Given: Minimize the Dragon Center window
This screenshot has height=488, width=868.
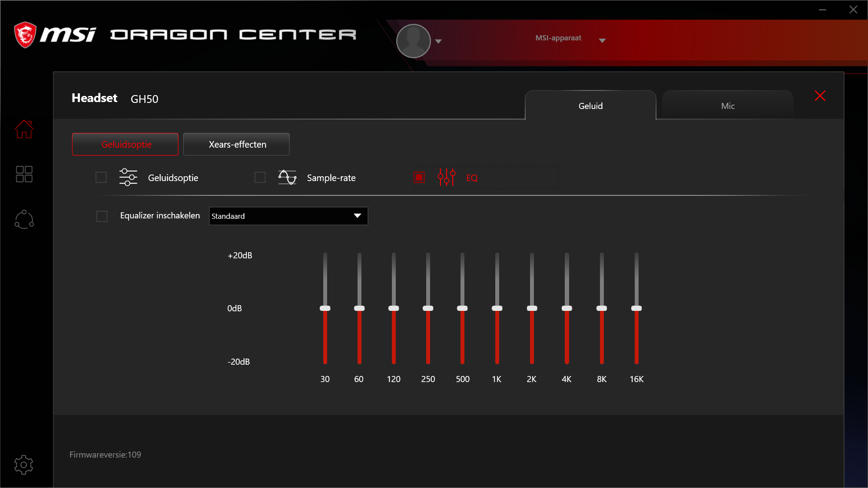Looking at the screenshot, I should point(822,10).
